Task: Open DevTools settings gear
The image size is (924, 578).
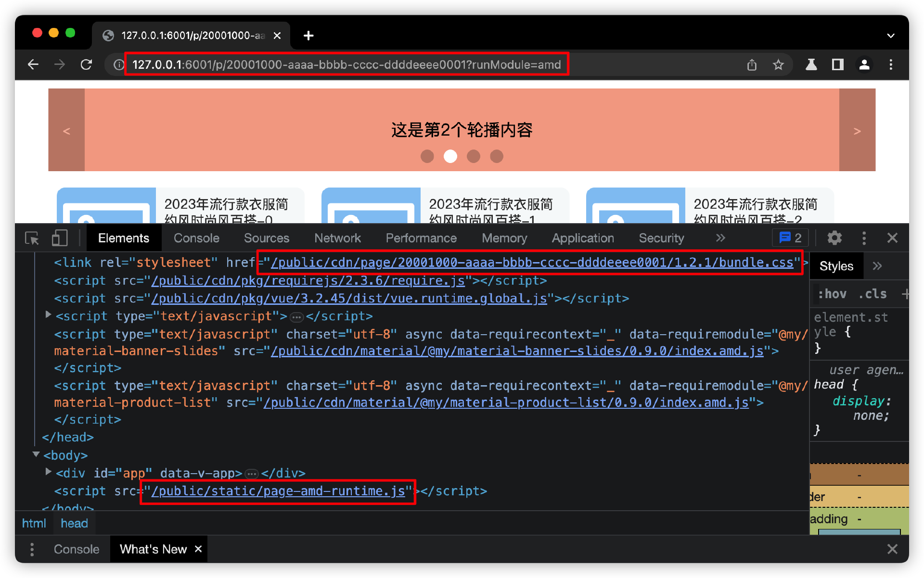Action: point(834,238)
